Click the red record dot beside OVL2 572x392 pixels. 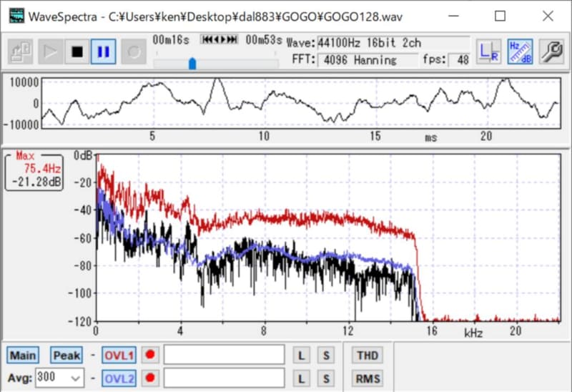(150, 378)
